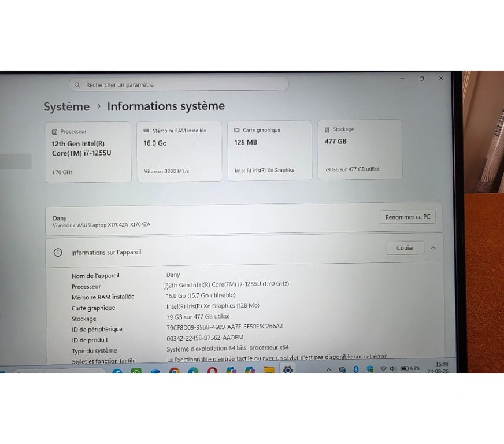Open Google Chrome from taskbar

175,371
